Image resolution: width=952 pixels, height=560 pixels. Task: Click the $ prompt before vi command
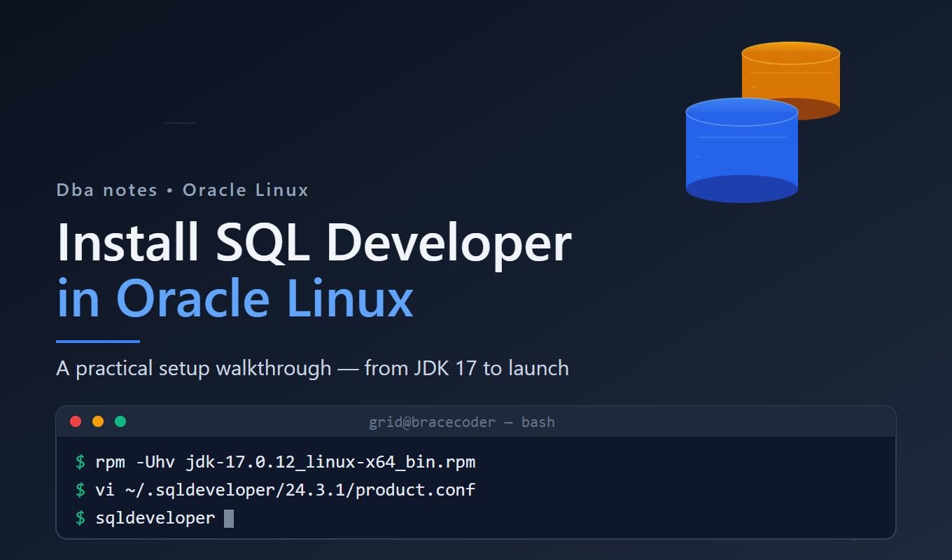80,490
